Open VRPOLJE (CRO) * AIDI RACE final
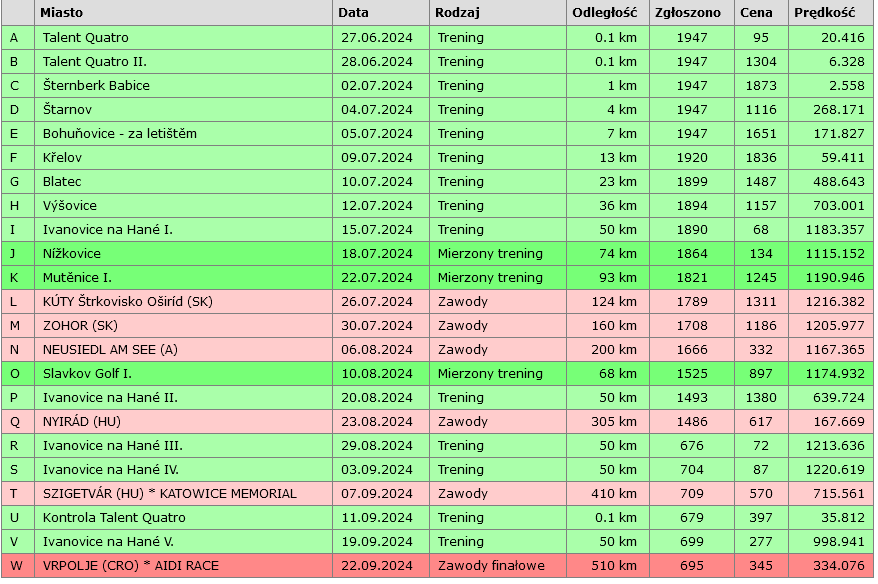Viewport: 878px width, 584px height. pos(130,565)
